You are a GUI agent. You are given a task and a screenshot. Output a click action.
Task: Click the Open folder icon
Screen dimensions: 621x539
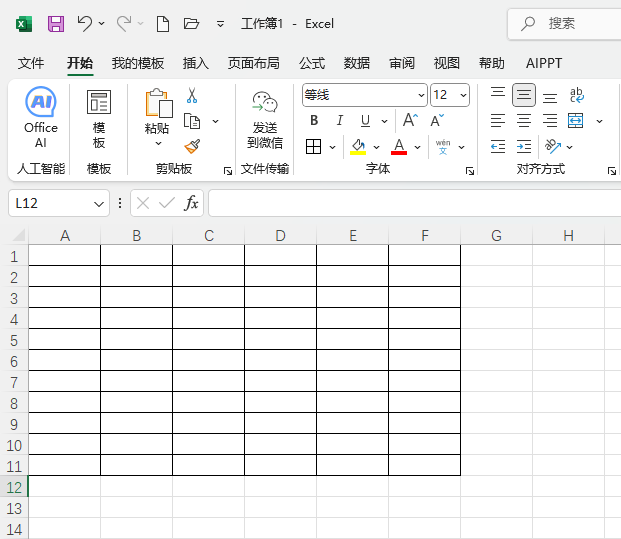[x=191, y=24]
